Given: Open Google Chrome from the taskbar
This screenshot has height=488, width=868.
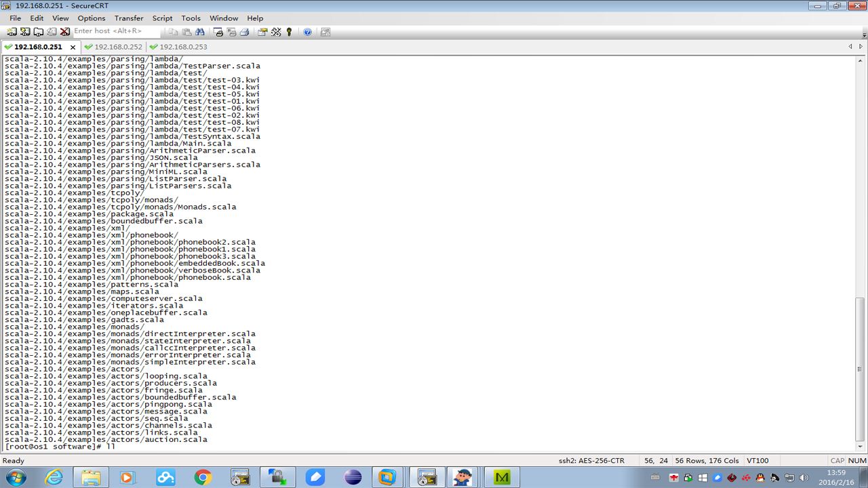Looking at the screenshot, I should (x=203, y=477).
